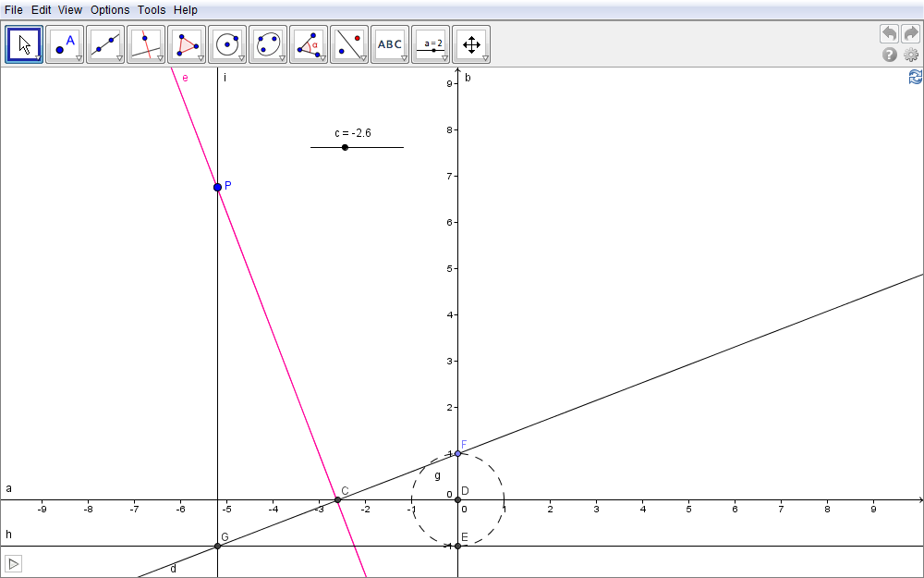
Task: Expand the Angle tool dropdown arrow
Action: point(323,58)
